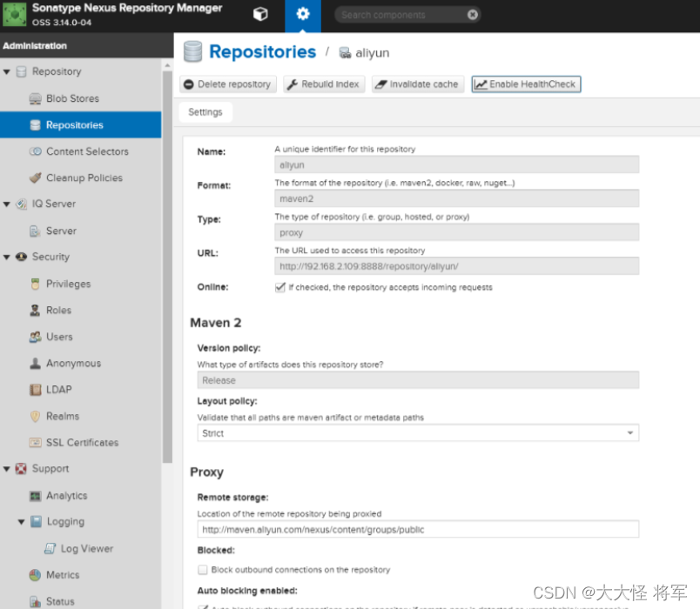Image resolution: width=700 pixels, height=609 pixels.
Task: Toggle the Online checkbox
Action: (x=279, y=287)
